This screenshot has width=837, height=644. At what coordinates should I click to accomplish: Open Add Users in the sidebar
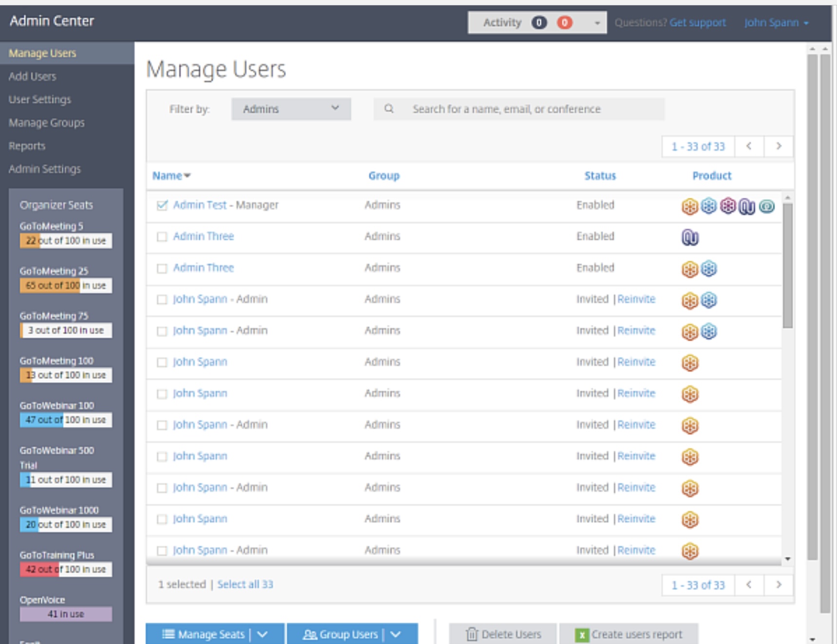click(32, 76)
